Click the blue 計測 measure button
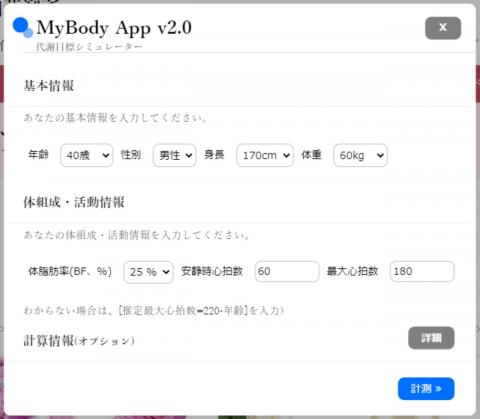Image resolution: width=480 pixels, height=419 pixels. coord(426,389)
